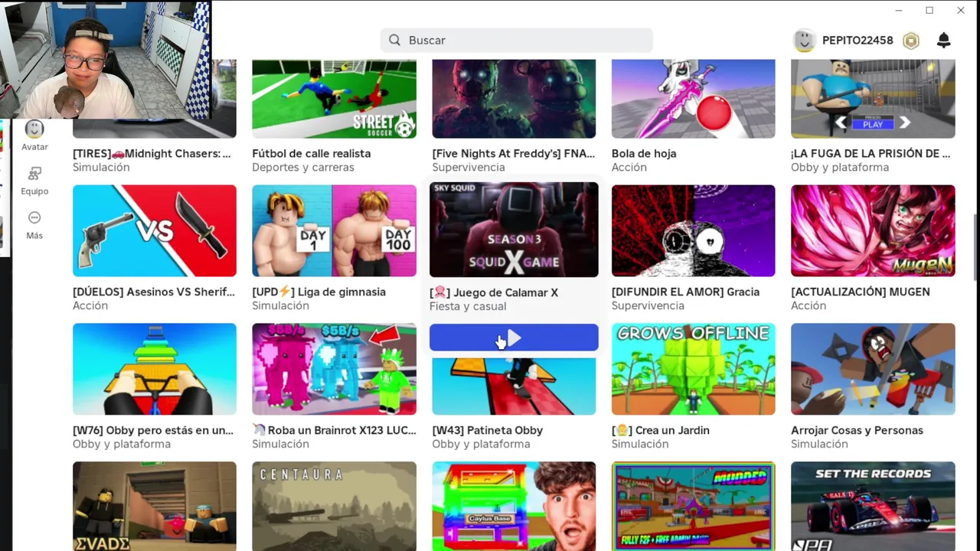
Task: Click the page vertical scrollbar
Action: pyautogui.click(x=975, y=249)
